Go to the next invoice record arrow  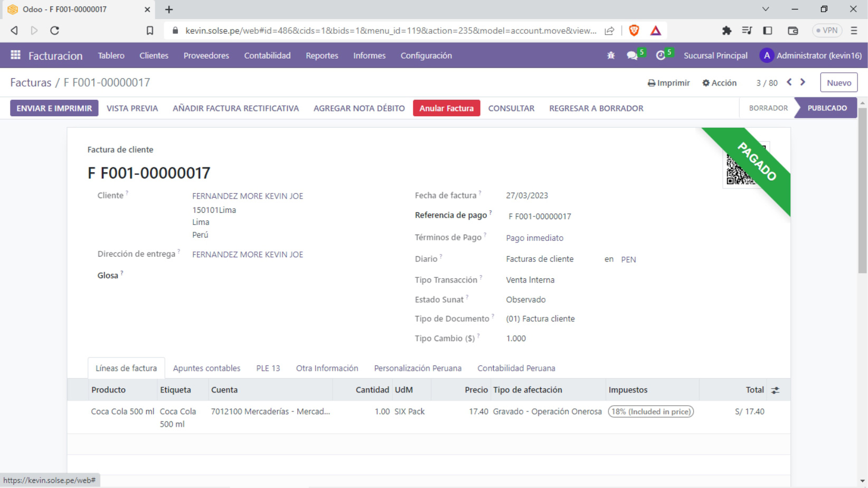(803, 82)
